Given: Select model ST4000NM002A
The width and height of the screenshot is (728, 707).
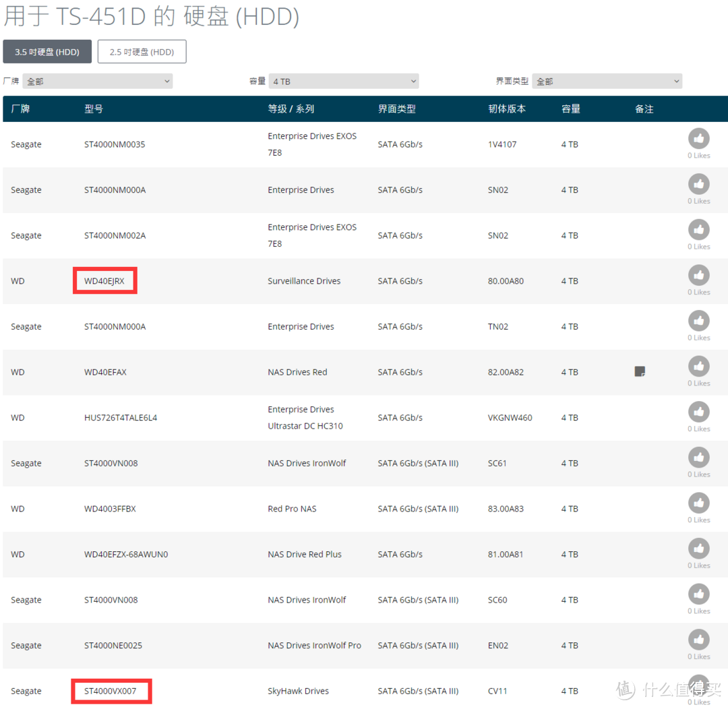Looking at the screenshot, I should click(115, 235).
